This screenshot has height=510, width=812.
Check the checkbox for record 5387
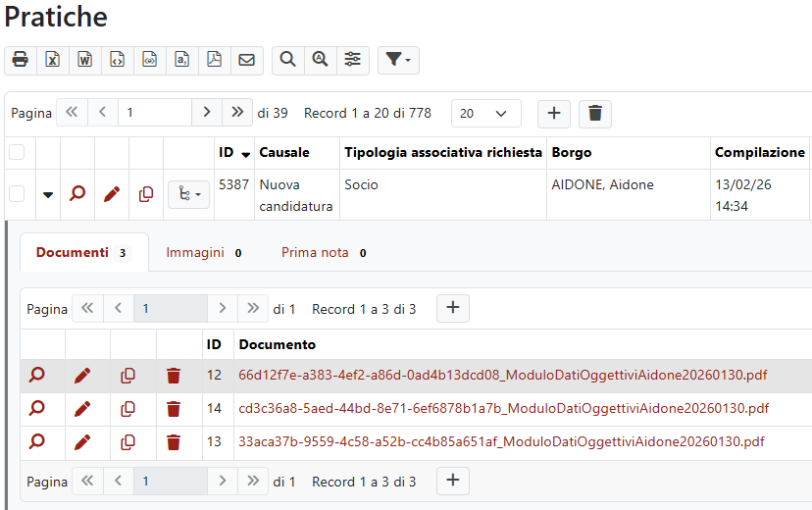17,194
